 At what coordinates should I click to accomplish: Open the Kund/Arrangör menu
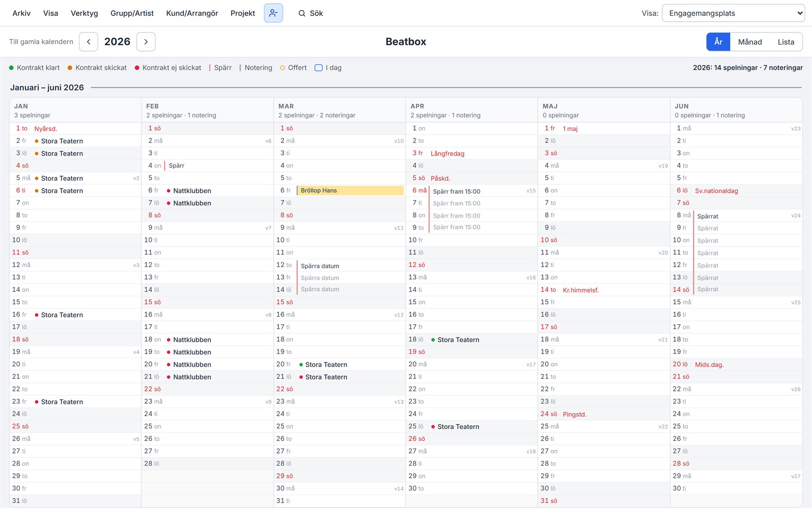pos(192,13)
